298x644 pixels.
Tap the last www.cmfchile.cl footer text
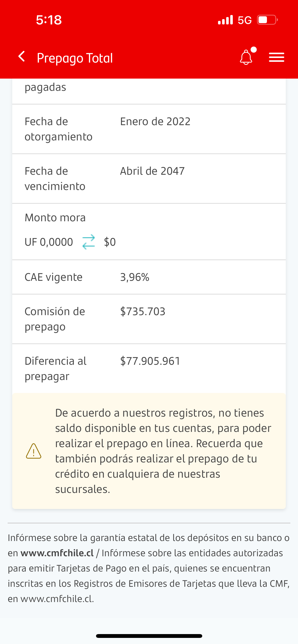click(57, 599)
